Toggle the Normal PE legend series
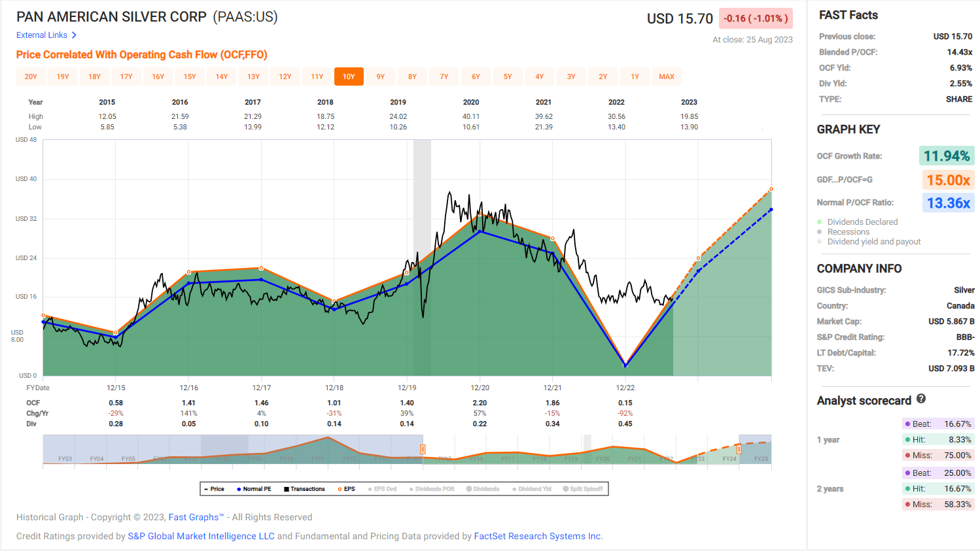This screenshot has width=980, height=551. tap(254, 489)
